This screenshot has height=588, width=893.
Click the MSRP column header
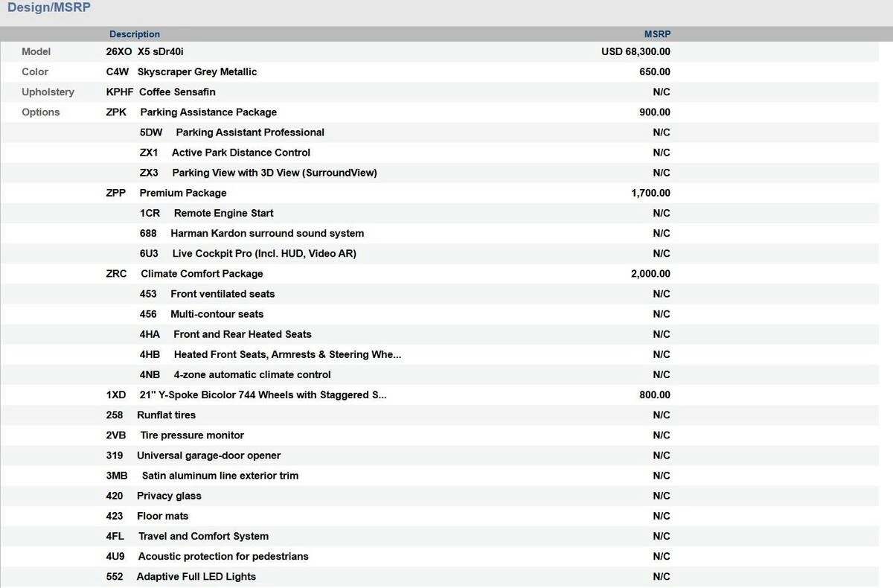[x=657, y=34]
